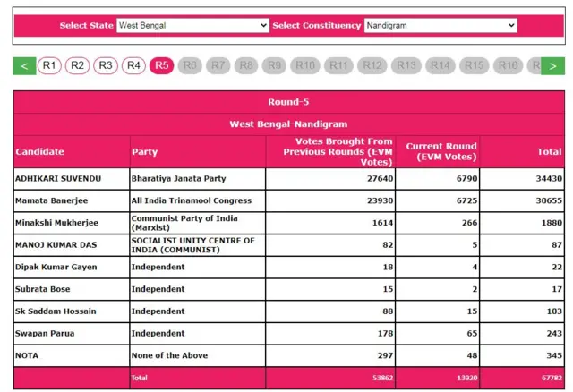Select the ADHIKARI SUVENDU candidate name
The height and width of the screenshot is (392, 573).
coord(57,179)
